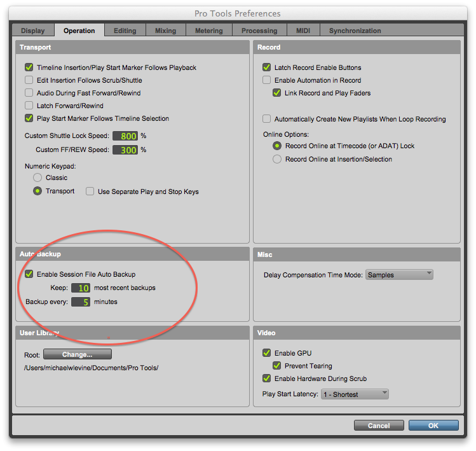Viewport: 476px width, 451px height.
Task: Select Record Online at Timecode Lock
Action: click(277, 146)
